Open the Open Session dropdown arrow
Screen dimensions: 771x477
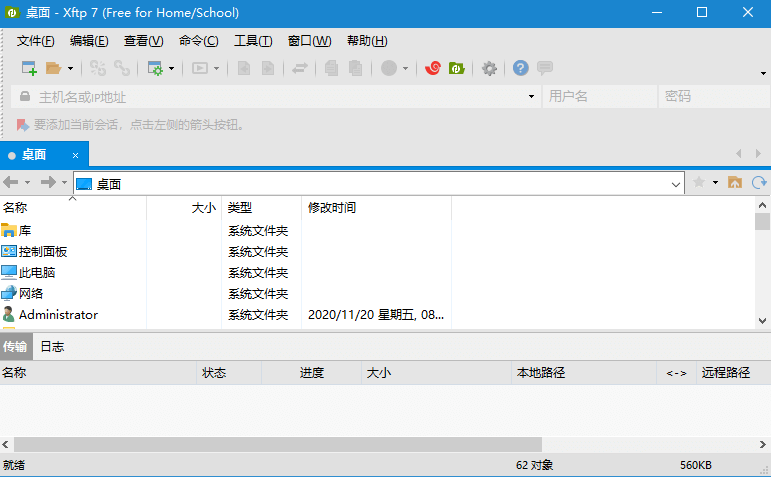pos(70,69)
